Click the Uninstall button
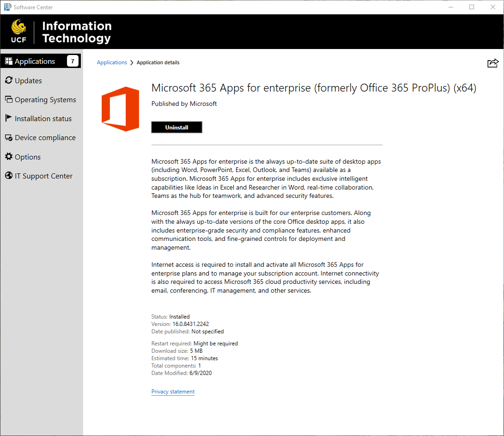 177,128
